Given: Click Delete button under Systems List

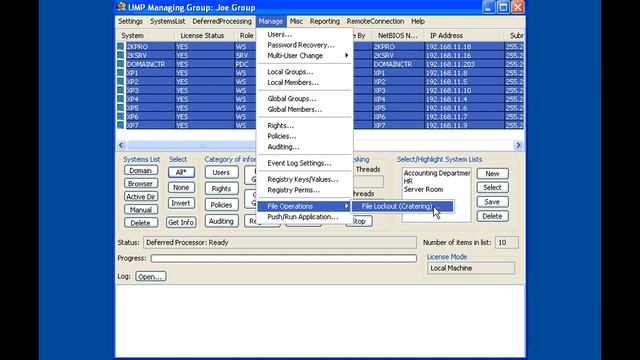Looking at the screenshot, I should click(141, 223).
